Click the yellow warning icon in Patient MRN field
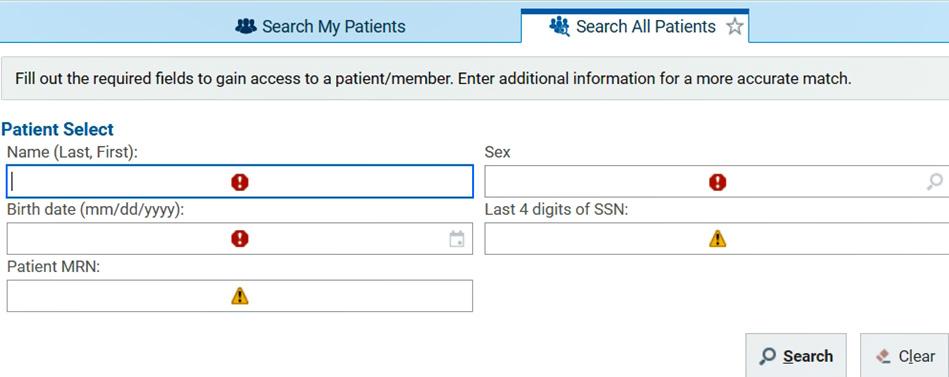949x377 pixels. click(x=240, y=295)
